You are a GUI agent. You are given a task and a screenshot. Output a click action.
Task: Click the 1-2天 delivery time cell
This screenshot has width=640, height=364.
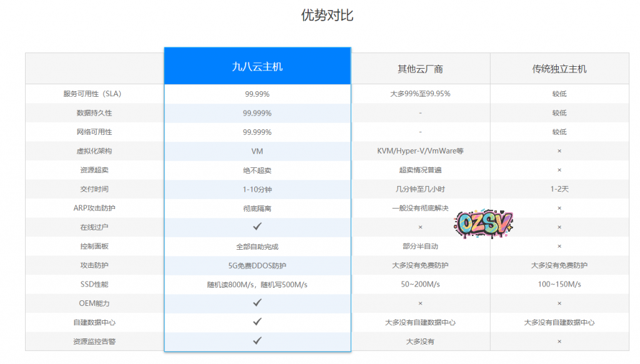click(559, 189)
